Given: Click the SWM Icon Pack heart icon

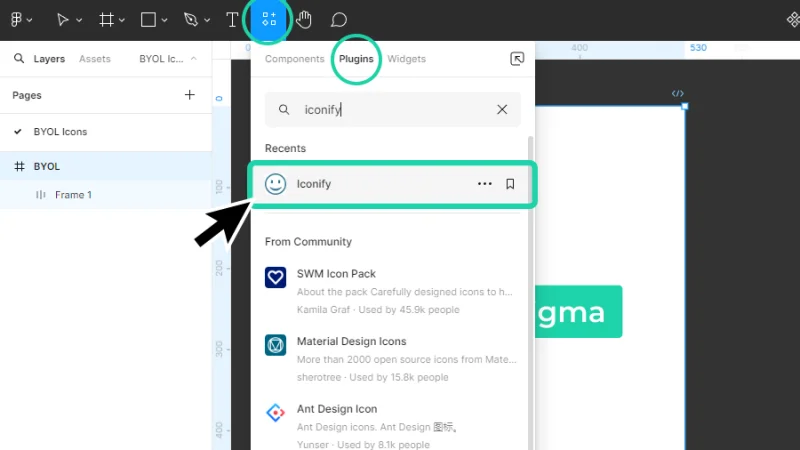Looking at the screenshot, I should tap(276, 278).
